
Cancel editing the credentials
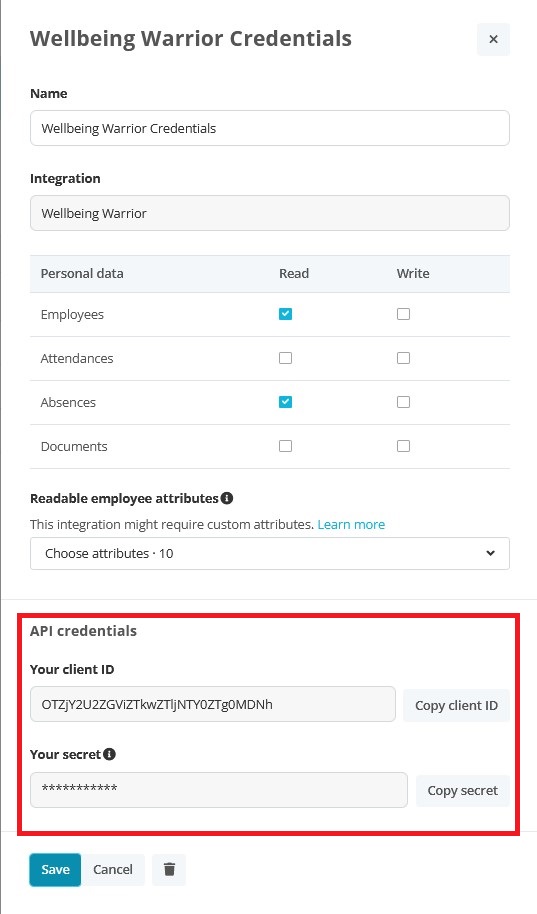click(113, 869)
